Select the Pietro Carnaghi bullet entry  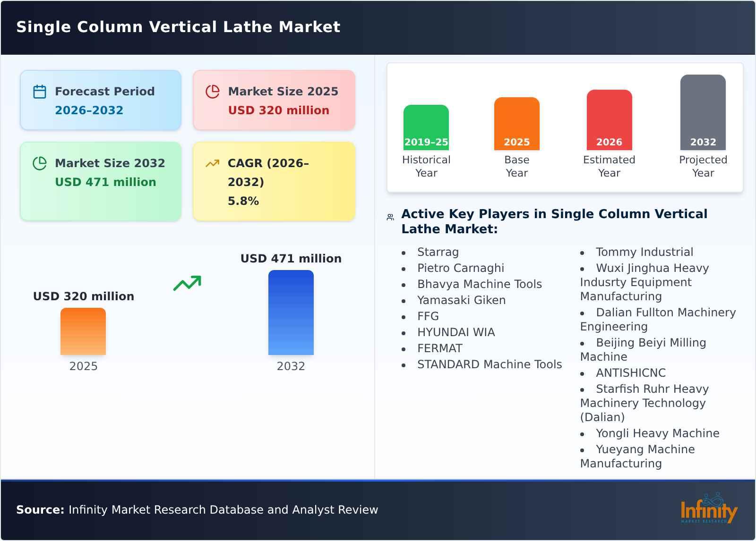point(461,268)
